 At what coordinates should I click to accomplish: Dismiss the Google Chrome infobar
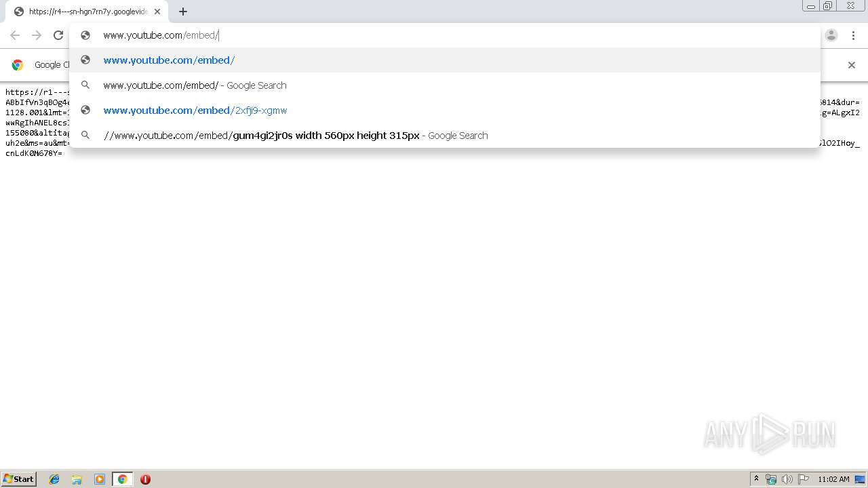pos(852,65)
